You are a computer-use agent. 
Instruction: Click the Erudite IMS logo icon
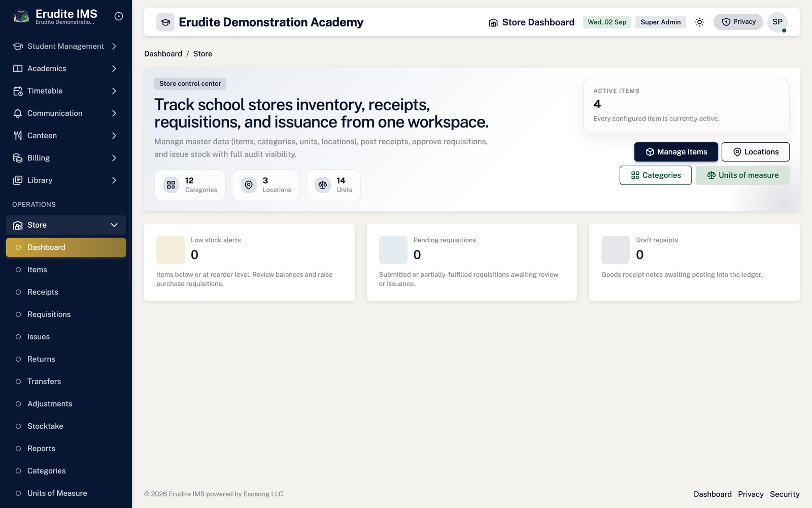click(x=21, y=17)
